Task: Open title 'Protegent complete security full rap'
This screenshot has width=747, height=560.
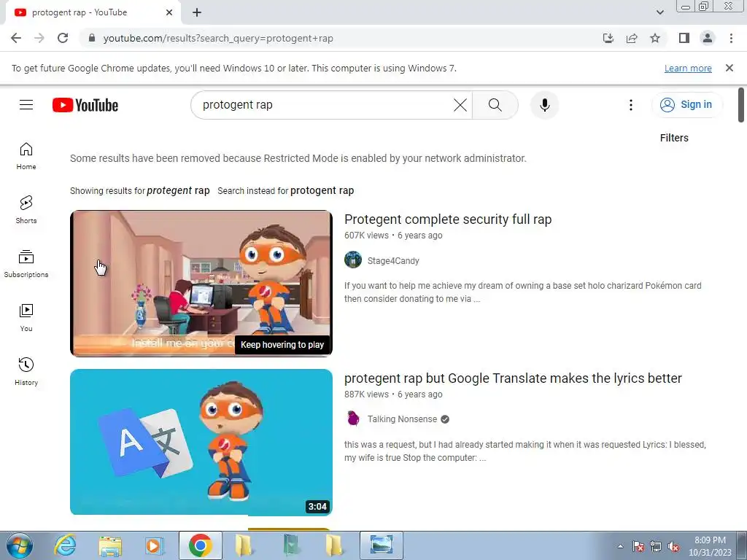Action: click(448, 219)
